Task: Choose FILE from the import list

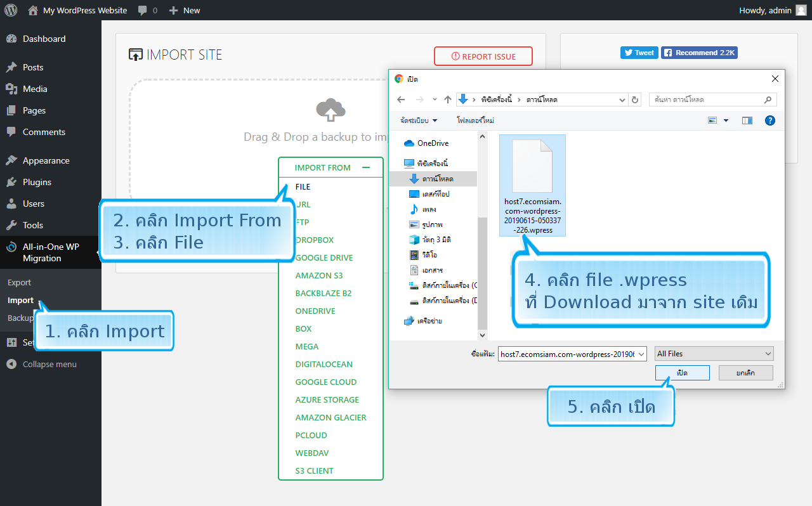Action: click(303, 187)
